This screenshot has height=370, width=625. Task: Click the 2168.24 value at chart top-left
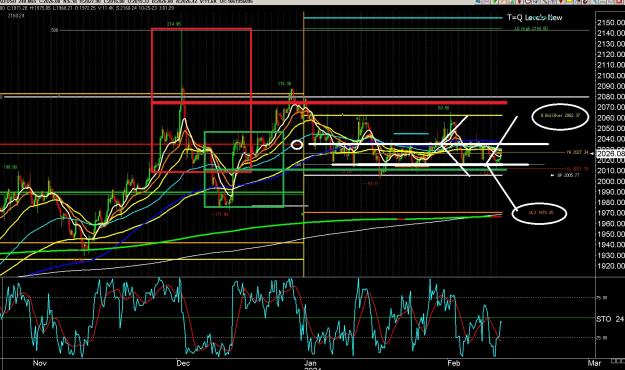coord(16,16)
